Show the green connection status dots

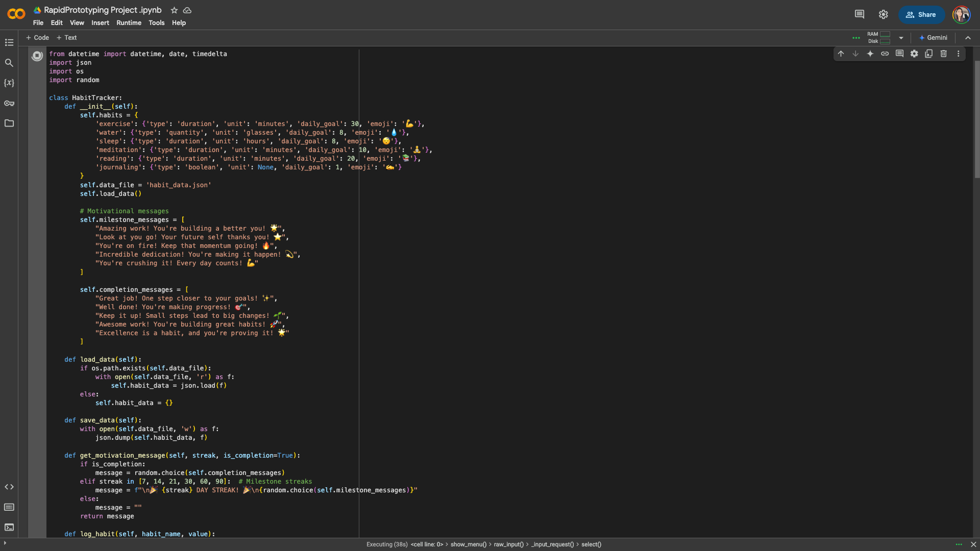pos(856,38)
